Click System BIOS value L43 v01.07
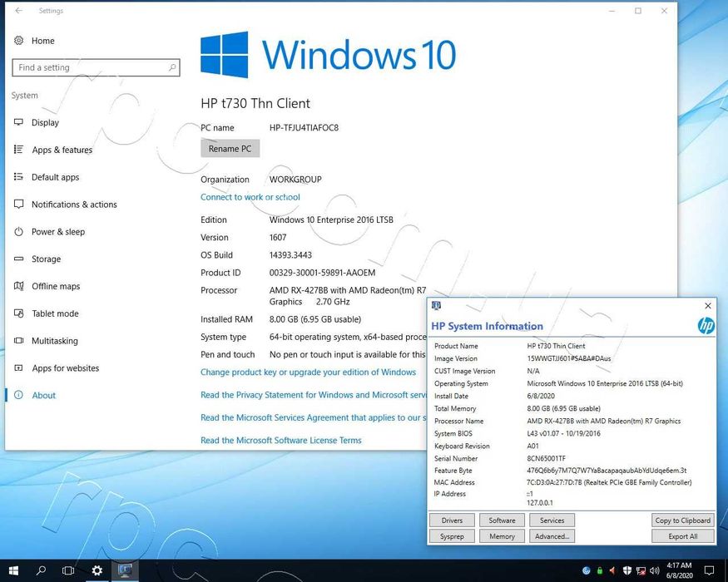728x582 pixels. click(563, 433)
